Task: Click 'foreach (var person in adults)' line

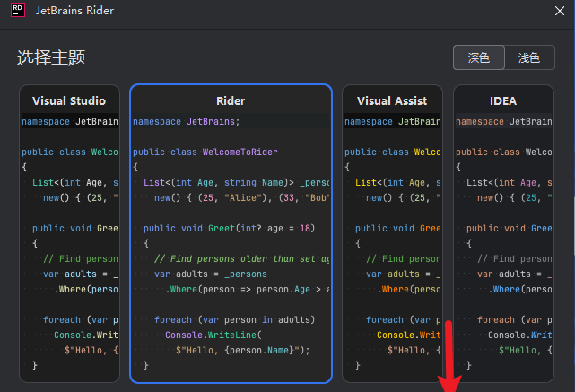Action: [235, 319]
